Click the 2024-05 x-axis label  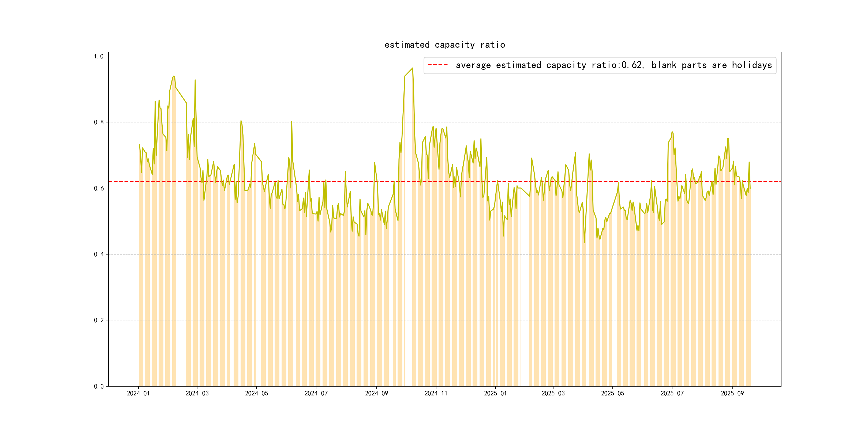256,394
